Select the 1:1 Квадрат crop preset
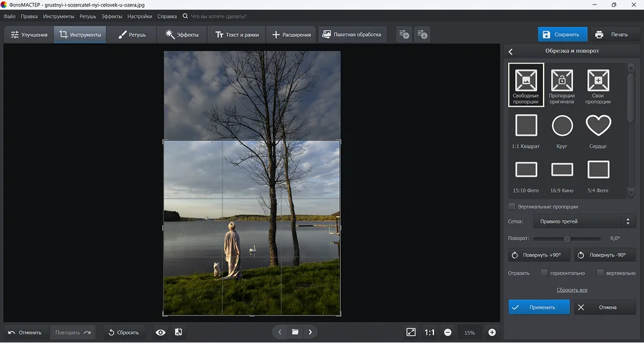This screenshot has width=644, height=343. pyautogui.click(x=526, y=125)
